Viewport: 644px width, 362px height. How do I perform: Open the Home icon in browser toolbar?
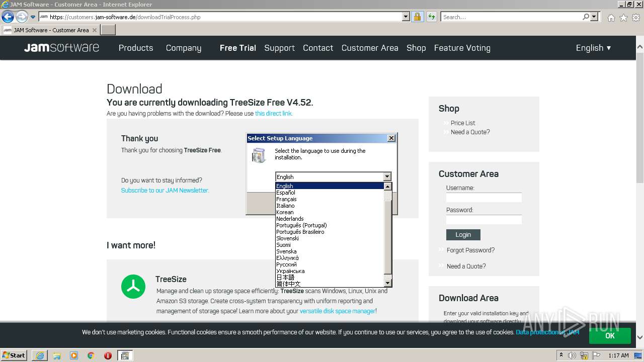click(x=611, y=18)
